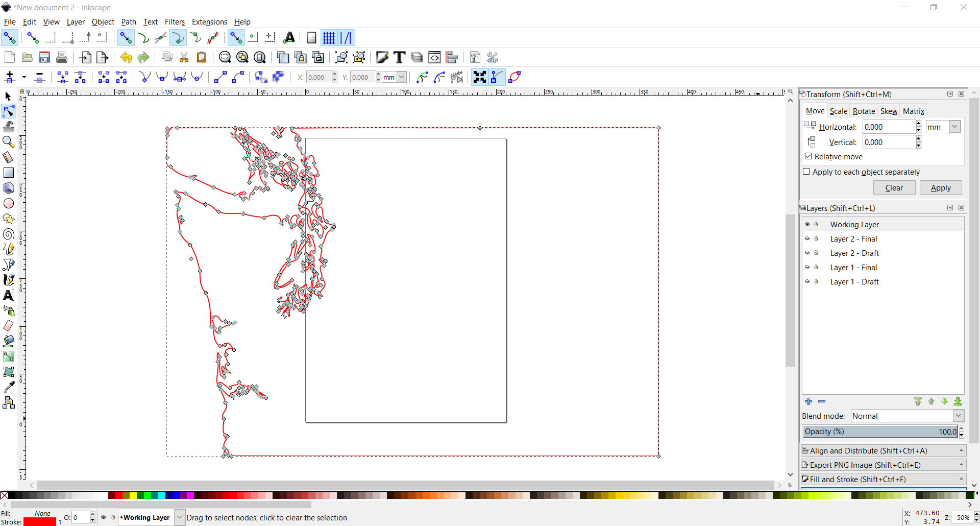Expand Export PNG Image panel
The height and width of the screenshot is (526, 980).
[x=884, y=465]
